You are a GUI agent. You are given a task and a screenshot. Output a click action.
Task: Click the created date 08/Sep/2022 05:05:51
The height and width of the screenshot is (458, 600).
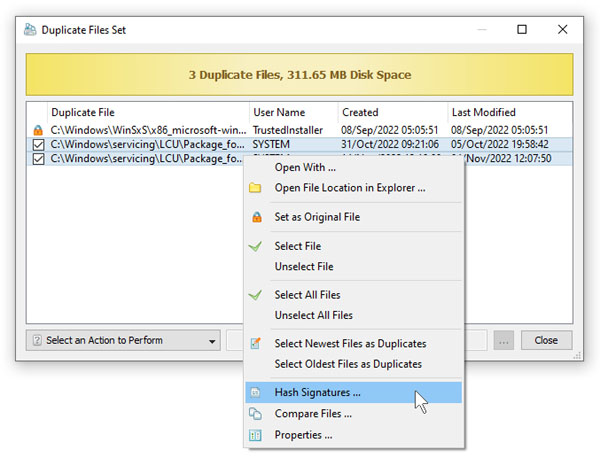pyautogui.click(x=390, y=130)
